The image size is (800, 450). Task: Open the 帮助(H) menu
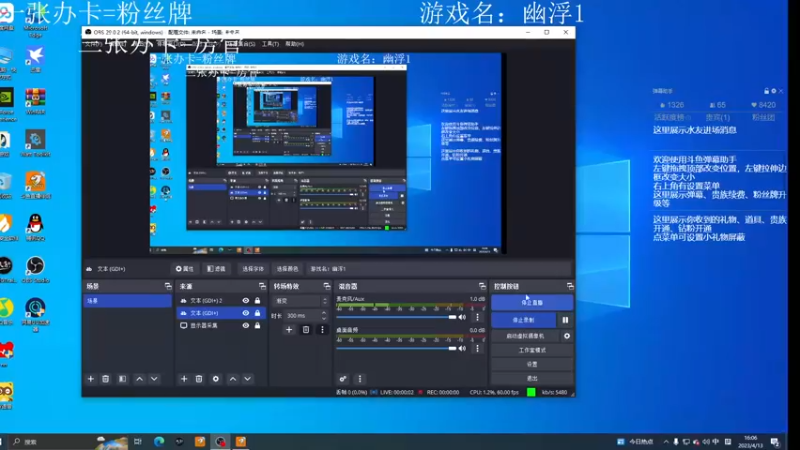point(294,44)
